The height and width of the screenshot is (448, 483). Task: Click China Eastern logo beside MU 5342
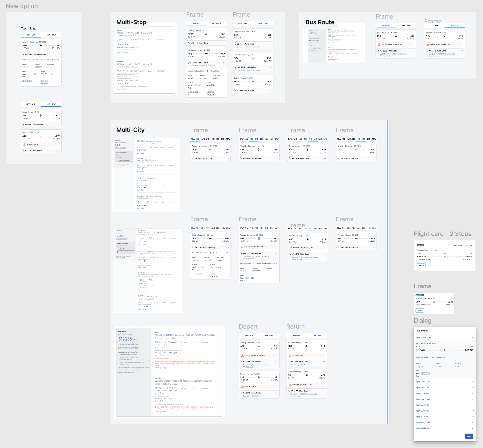coord(236,67)
